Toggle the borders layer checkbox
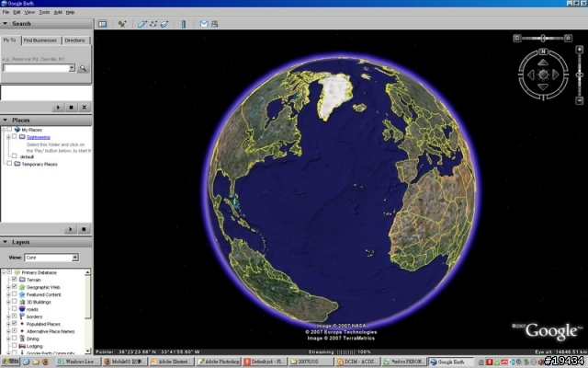The width and height of the screenshot is (588, 368). click(x=15, y=316)
